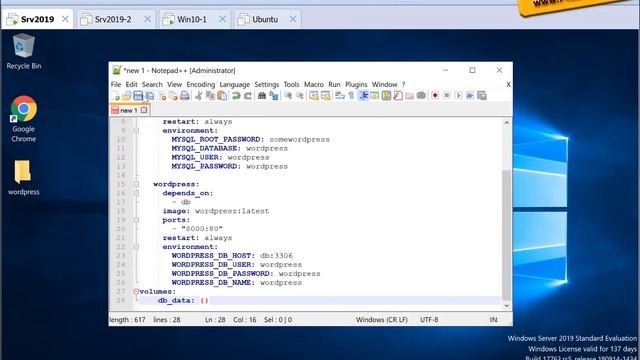640x360 pixels.
Task: Click Synchronize Vertical Scrolling icon
Action: coord(313,96)
